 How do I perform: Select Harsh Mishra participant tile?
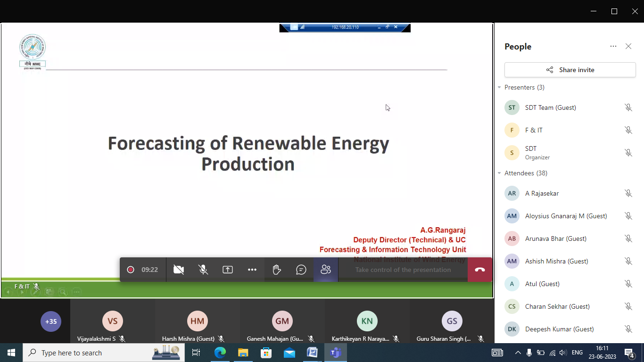(x=197, y=322)
